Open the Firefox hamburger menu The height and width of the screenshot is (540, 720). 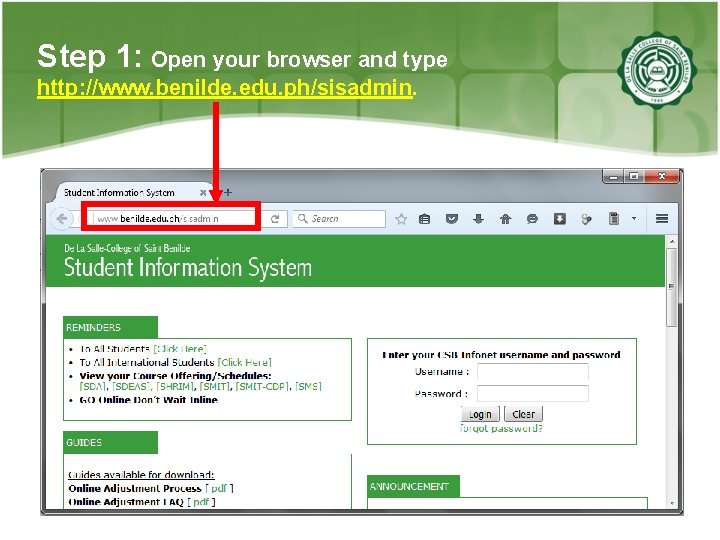pyautogui.click(x=662, y=219)
